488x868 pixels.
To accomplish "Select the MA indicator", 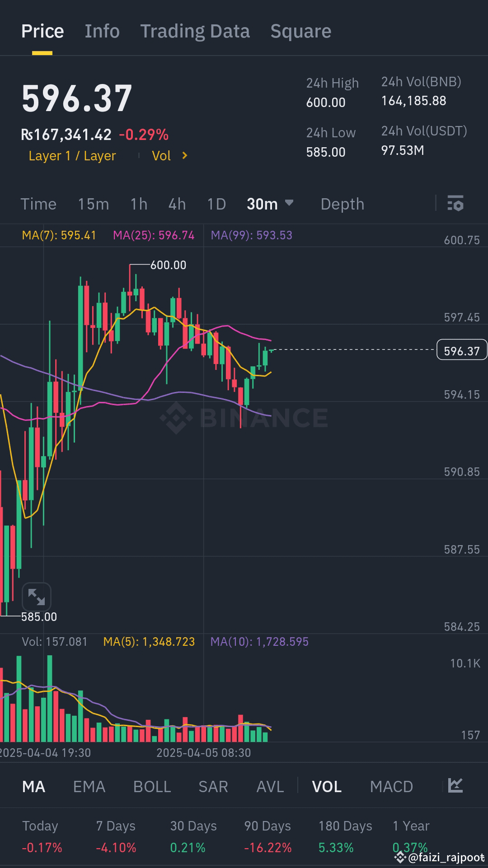I will (33, 786).
